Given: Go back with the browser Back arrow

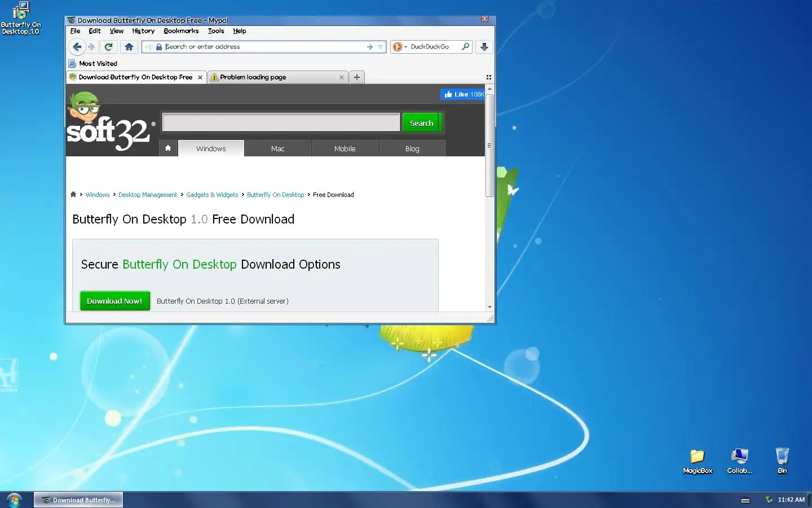Looking at the screenshot, I should [77, 47].
